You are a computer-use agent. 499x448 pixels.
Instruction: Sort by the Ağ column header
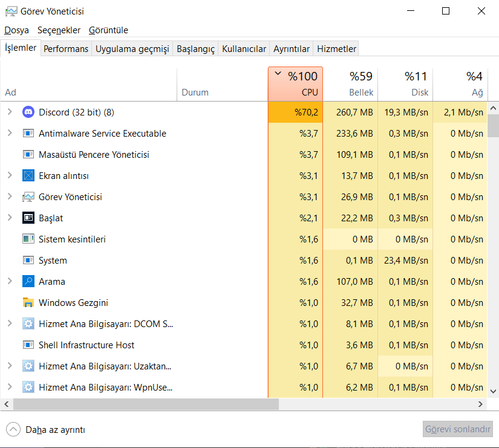(x=460, y=84)
